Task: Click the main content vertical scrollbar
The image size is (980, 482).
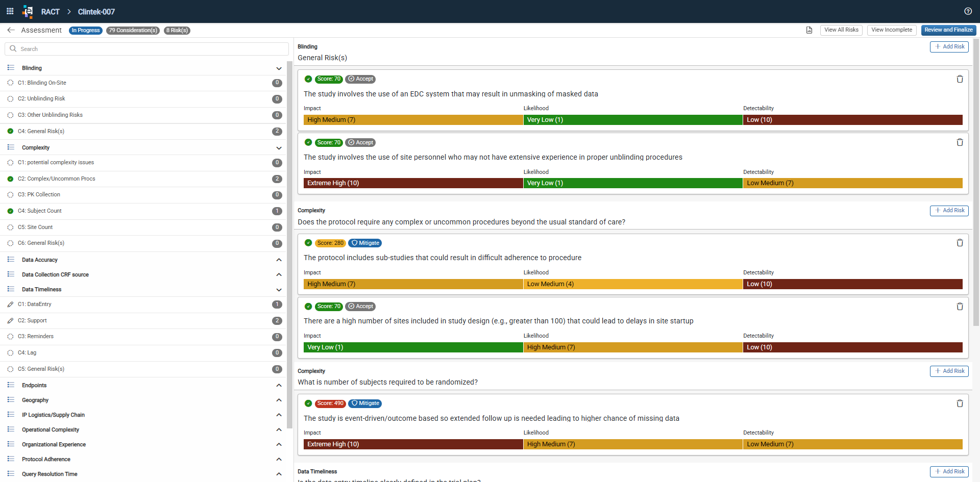Action: pyautogui.click(x=976, y=182)
